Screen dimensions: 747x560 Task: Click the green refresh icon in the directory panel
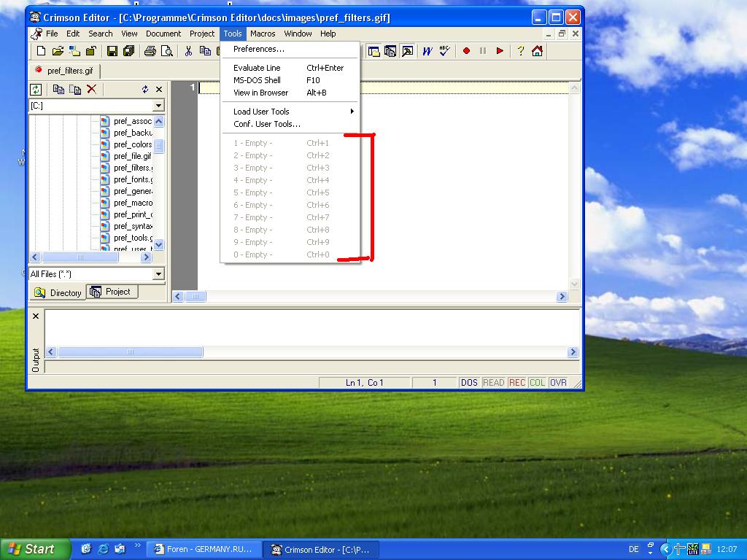(36, 89)
